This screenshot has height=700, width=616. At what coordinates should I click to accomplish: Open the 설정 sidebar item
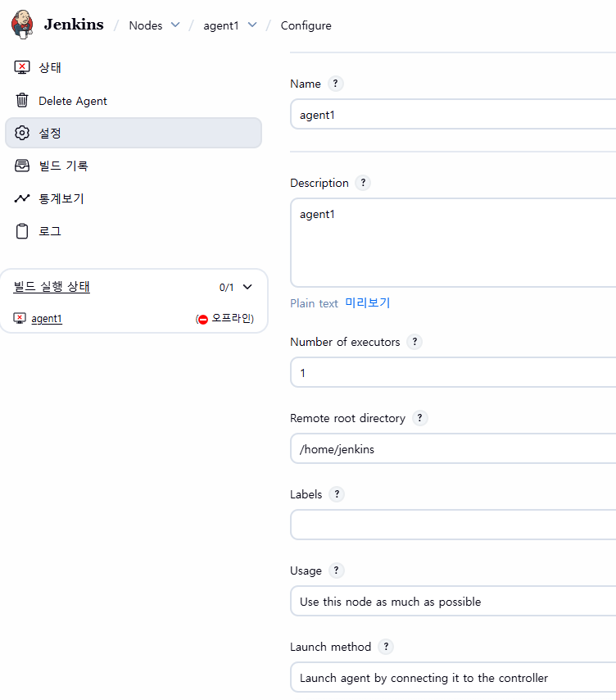click(x=134, y=133)
